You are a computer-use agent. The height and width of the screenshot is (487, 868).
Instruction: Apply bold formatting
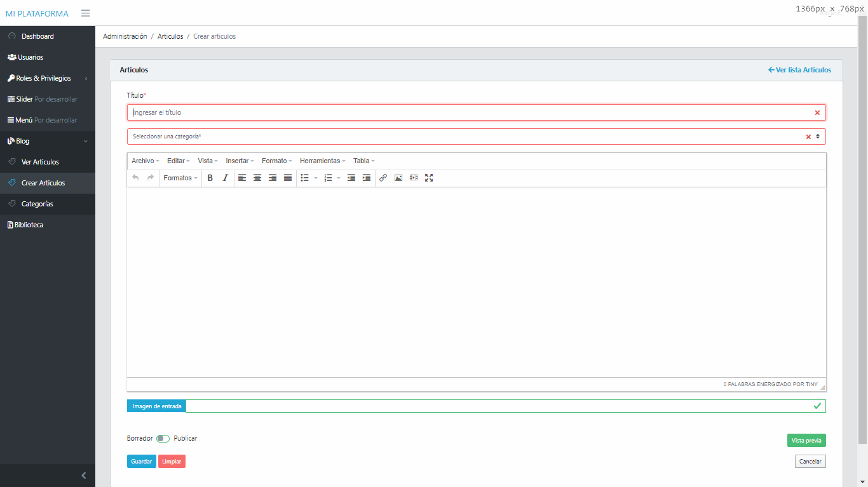tap(210, 178)
